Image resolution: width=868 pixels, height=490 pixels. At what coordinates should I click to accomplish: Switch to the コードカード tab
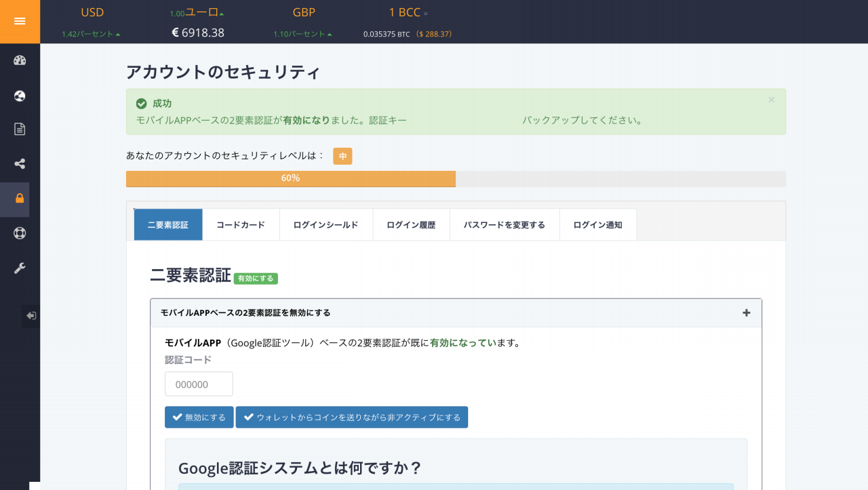click(241, 224)
